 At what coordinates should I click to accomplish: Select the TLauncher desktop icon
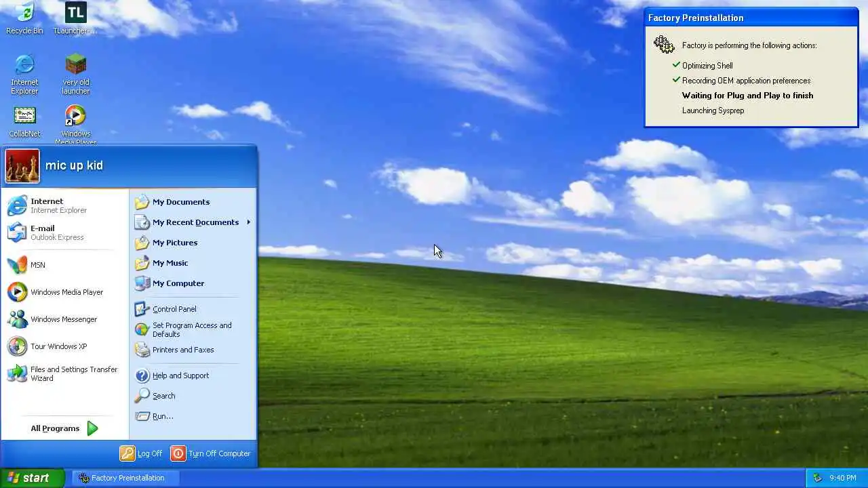(75, 18)
